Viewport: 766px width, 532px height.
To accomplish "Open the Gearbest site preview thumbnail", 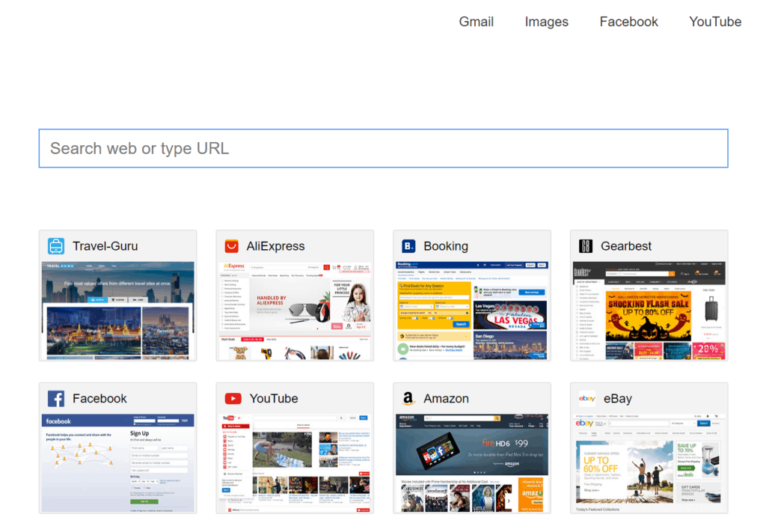I will pyautogui.click(x=649, y=311).
